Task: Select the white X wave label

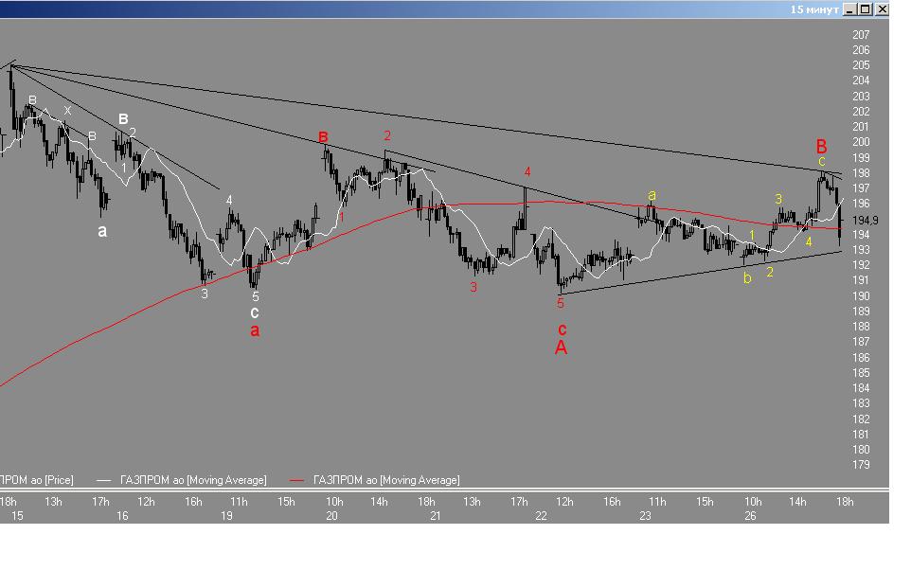Action: [x=67, y=111]
